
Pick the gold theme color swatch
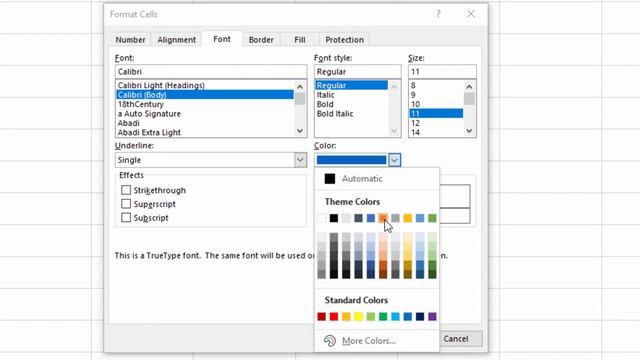pos(408,218)
